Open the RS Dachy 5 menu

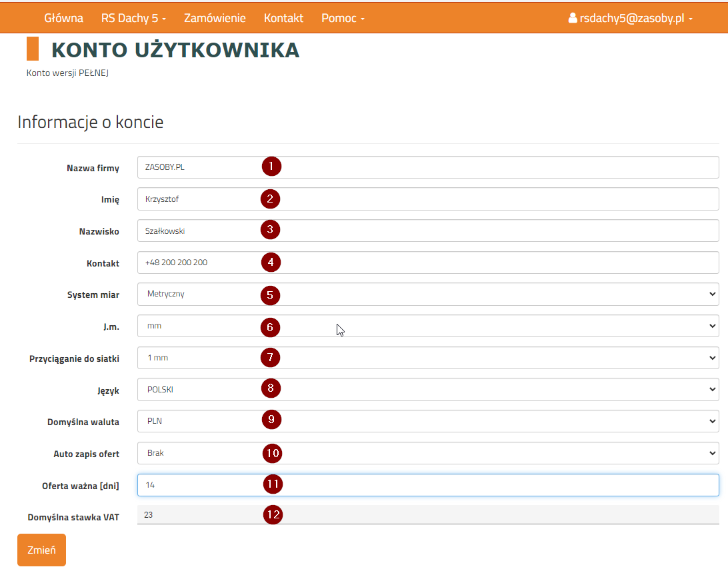click(x=133, y=18)
